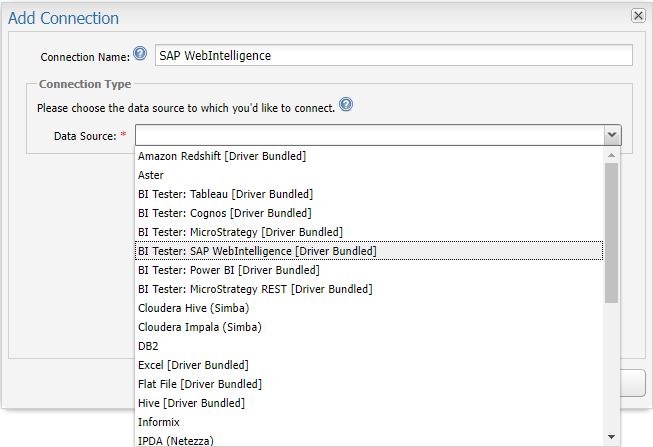Choose BI Tester: Cognos option

pyautogui.click(x=369, y=213)
